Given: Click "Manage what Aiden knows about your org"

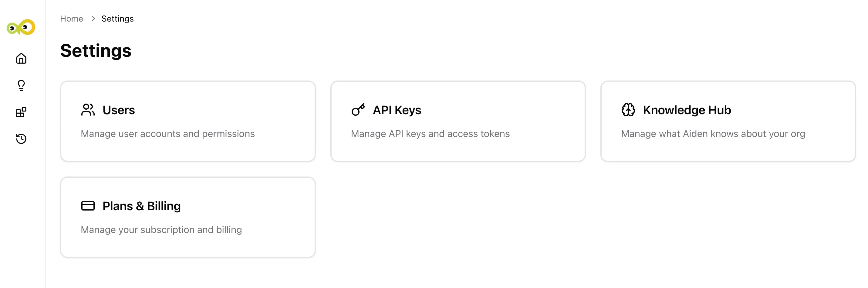Looking at the screenshot, I should (713, 134).
